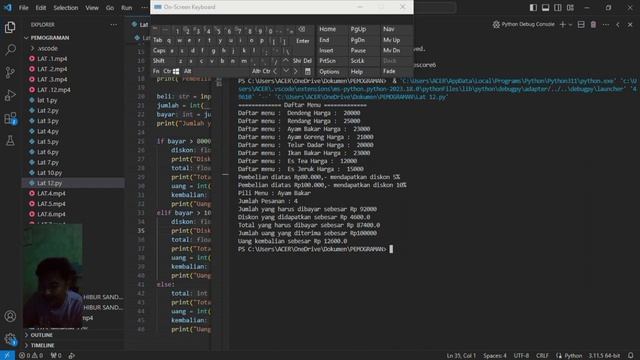Open Lat 7.py file
This screenshot has width=640, height=360.
(48, 162)
